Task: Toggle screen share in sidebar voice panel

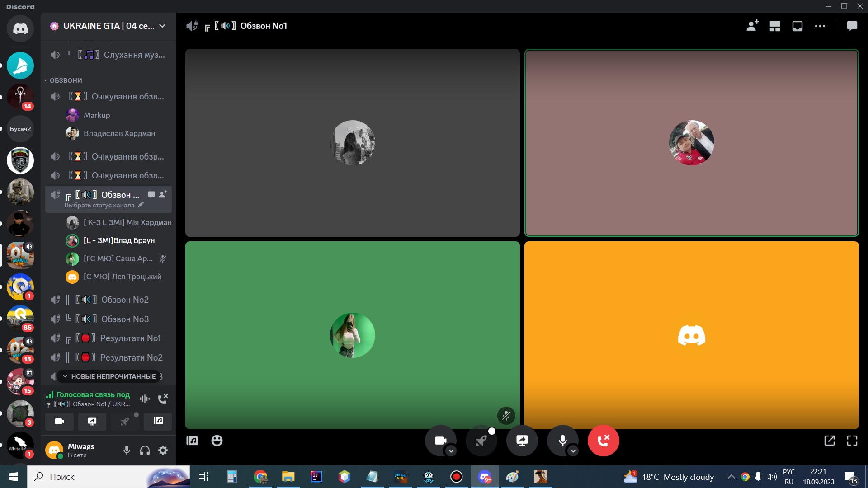Action: click(x=92, y=421)
